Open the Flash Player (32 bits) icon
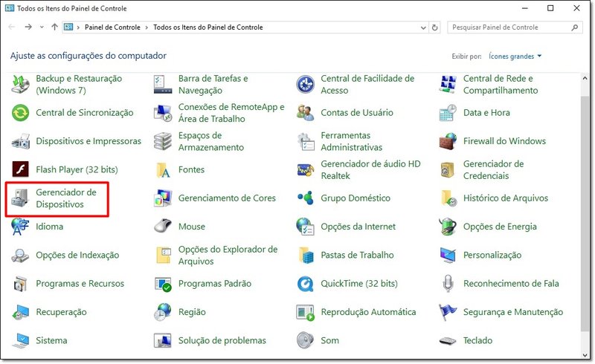The width and height of the screenshot is (595, 364). [x=20, y=169]
